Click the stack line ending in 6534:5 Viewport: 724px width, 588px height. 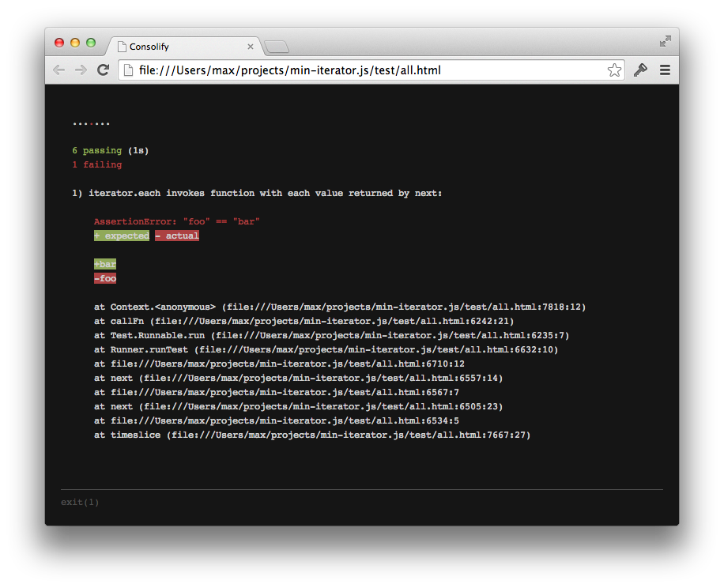[277, 421]
